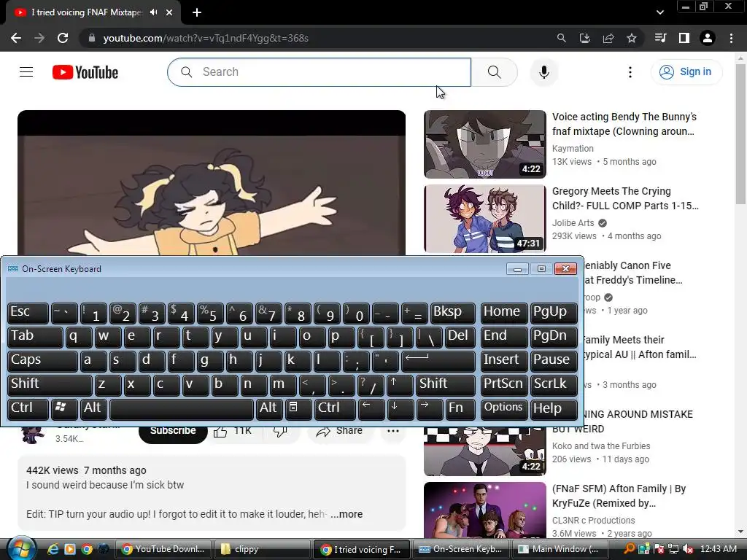This screenshot has width=747, height=560.
Task: Share this page from the address bar
Action: pos(608,38)
